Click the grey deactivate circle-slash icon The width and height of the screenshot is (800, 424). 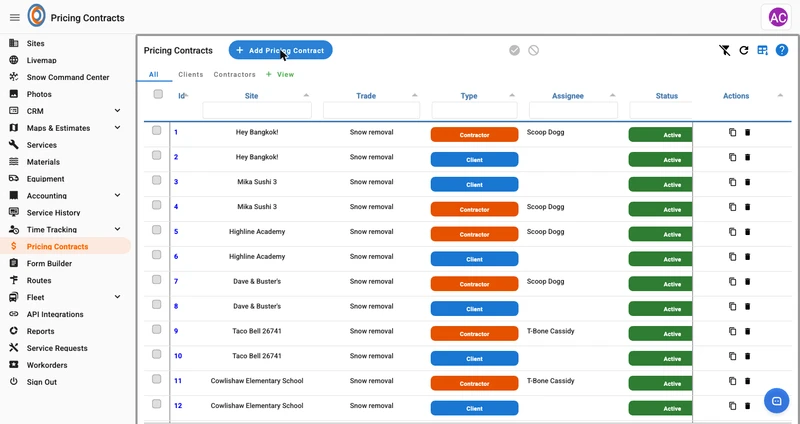(533, 50)
